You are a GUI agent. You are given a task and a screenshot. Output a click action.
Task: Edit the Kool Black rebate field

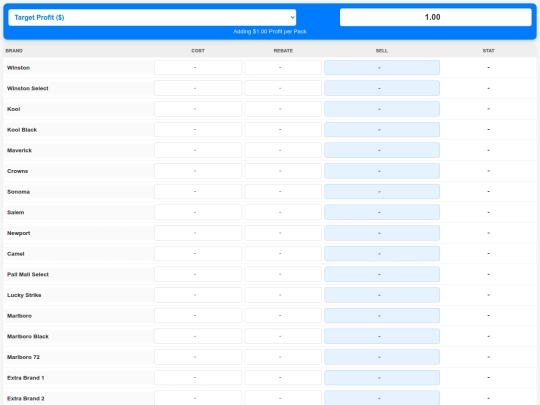point(283,129)
